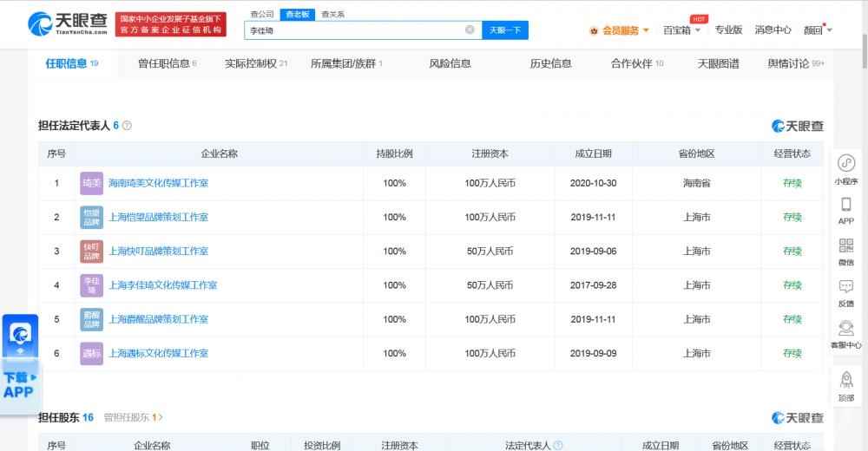Open 上海爵醒品牌策划工作室 company link
868x451 pixels.
[x=158, y=319]
